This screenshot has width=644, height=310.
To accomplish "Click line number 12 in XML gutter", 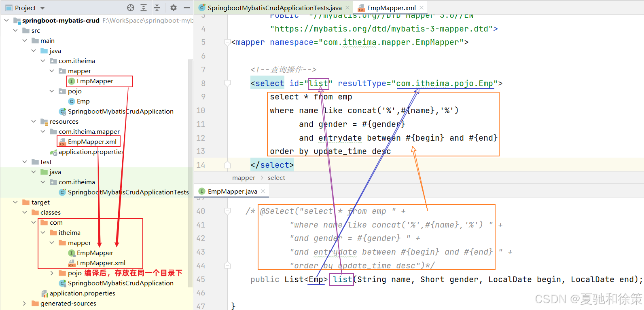I will click(x=201, y=138).
